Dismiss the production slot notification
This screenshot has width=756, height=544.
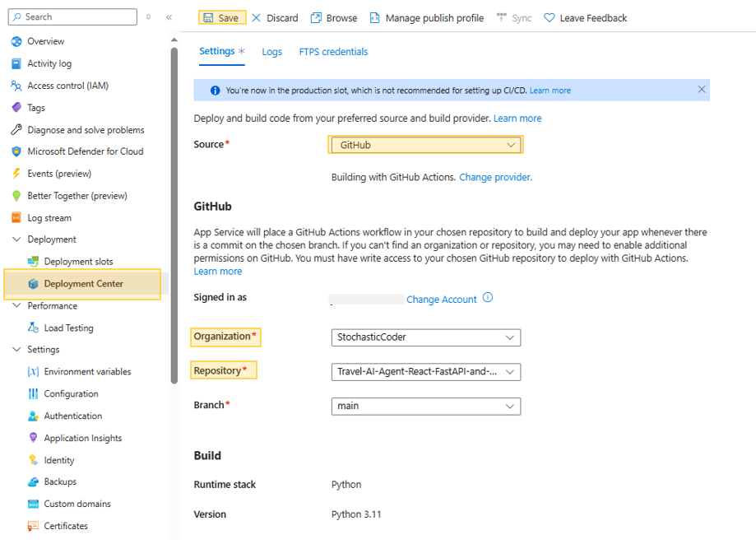pyautogui.click(x=701, y=89)
